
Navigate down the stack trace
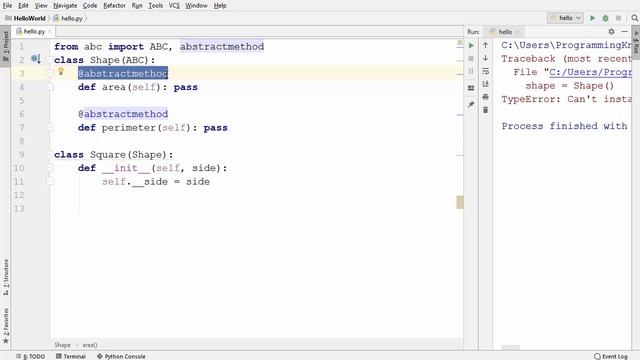pyautogui.click(x=485, y=58)
